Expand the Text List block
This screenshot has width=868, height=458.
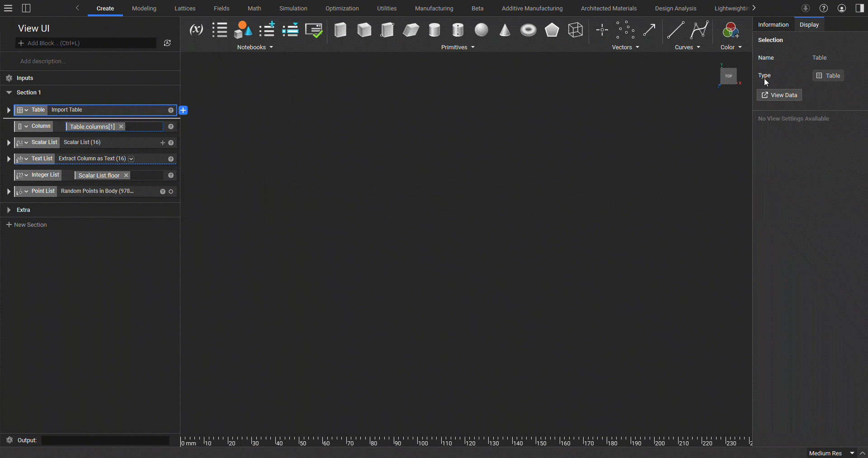coord(9,159)
